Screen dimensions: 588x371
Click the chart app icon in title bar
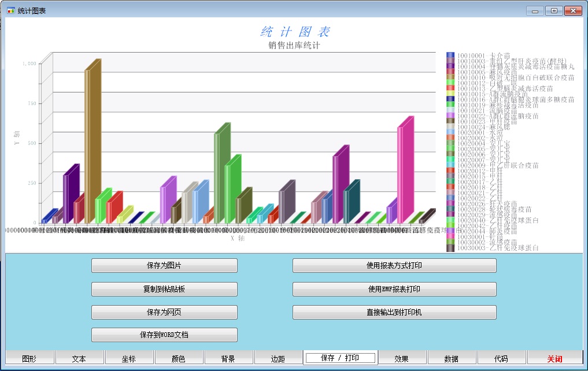(10, 10)
